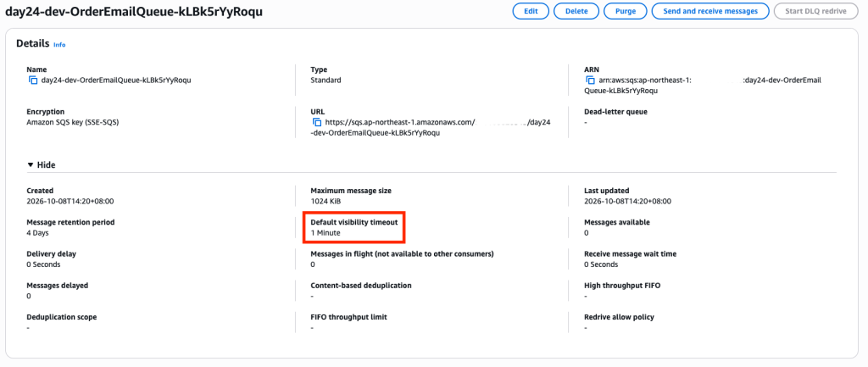Delete the queue via Delete button
The width and height of the screenshot is (868, 367).
click(x=576, y=11)
